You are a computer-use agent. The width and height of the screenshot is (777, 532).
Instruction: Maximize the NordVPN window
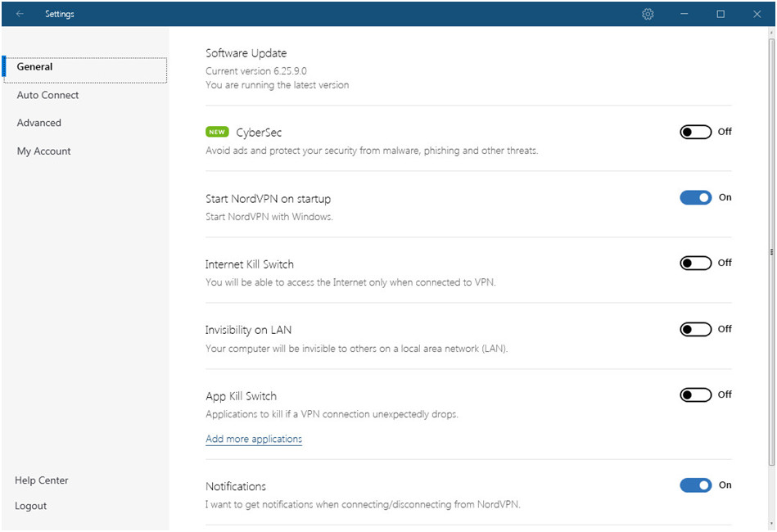(x=721, y=14)
